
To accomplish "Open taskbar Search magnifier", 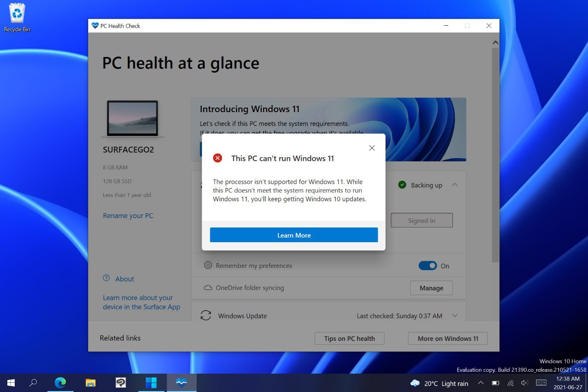I will click(33, 383).
